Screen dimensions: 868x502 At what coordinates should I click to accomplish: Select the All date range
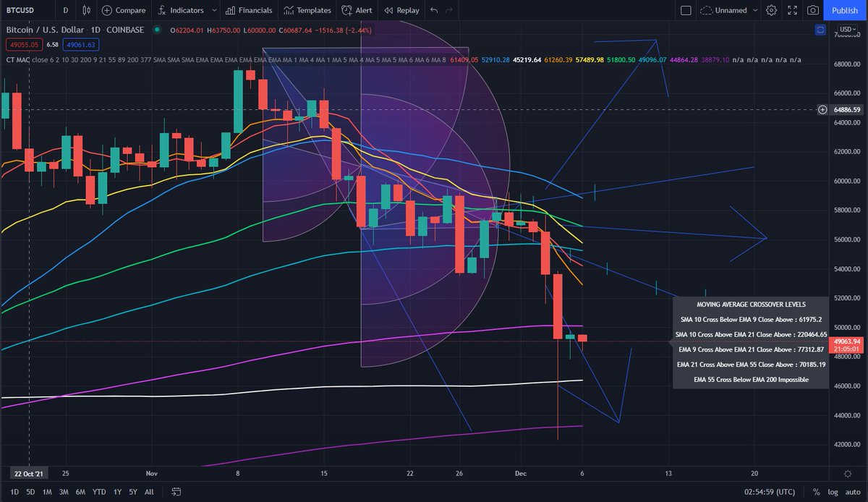[x=149, y=492]
